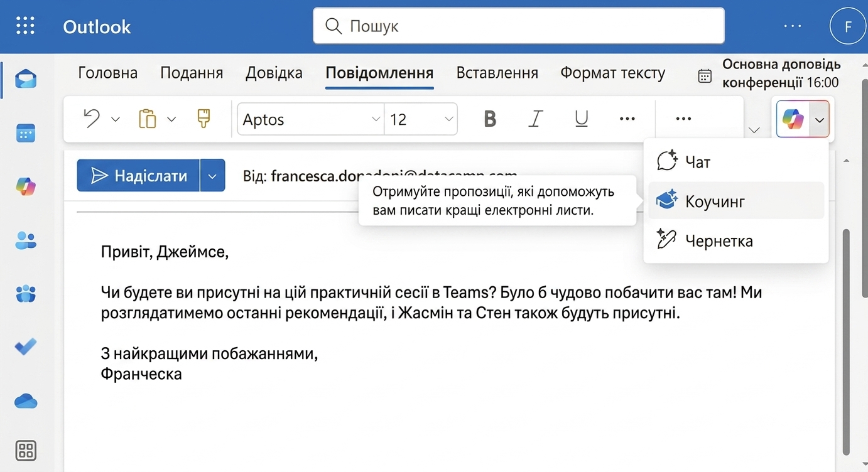868x472 pixels.
Task: Expand the Undo options arrow
Action: pos(116,119)
